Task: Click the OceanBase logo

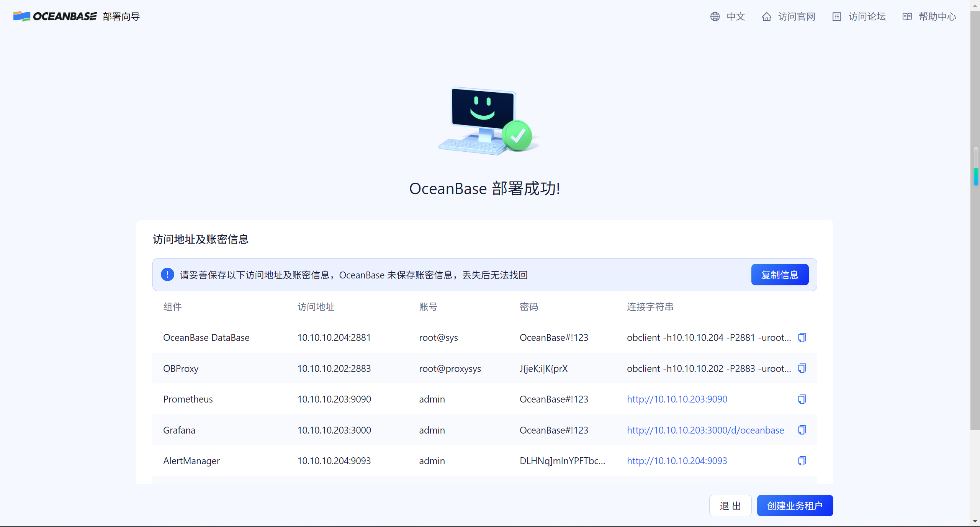Action: click(x=55, y=16)
